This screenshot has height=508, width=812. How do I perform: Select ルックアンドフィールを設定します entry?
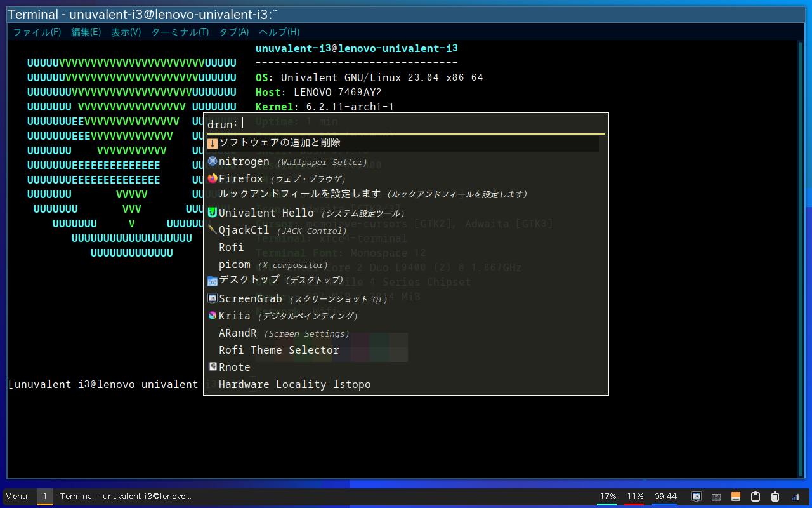pyautogui.click(x=403, y=194)
